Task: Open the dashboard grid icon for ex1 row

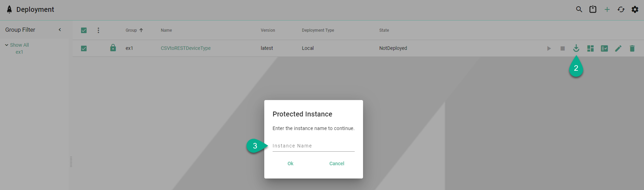Action: tap(590, 48)
